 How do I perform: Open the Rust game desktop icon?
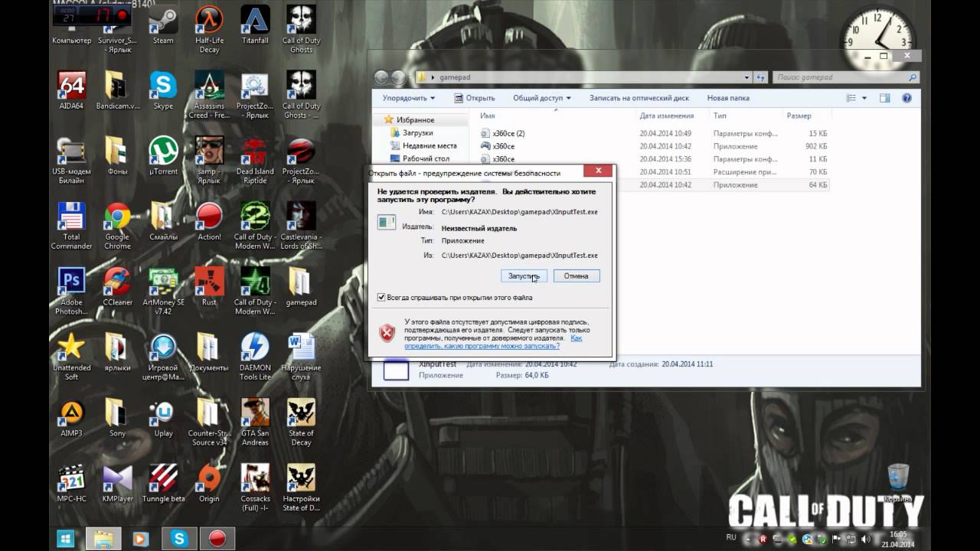pyautogui.click(x=209, y=287)
